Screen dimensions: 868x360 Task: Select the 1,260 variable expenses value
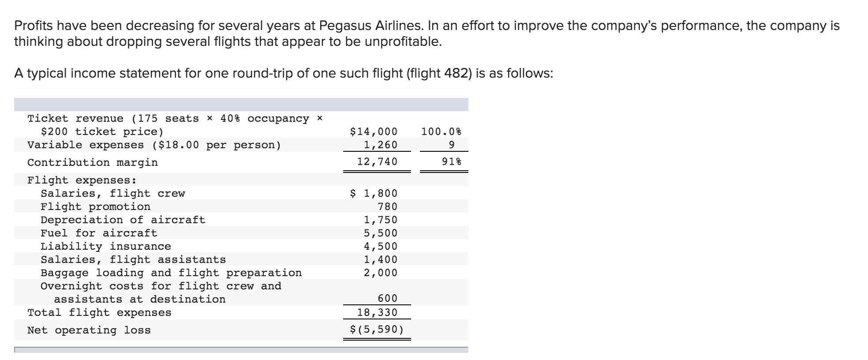click(380, 145)
